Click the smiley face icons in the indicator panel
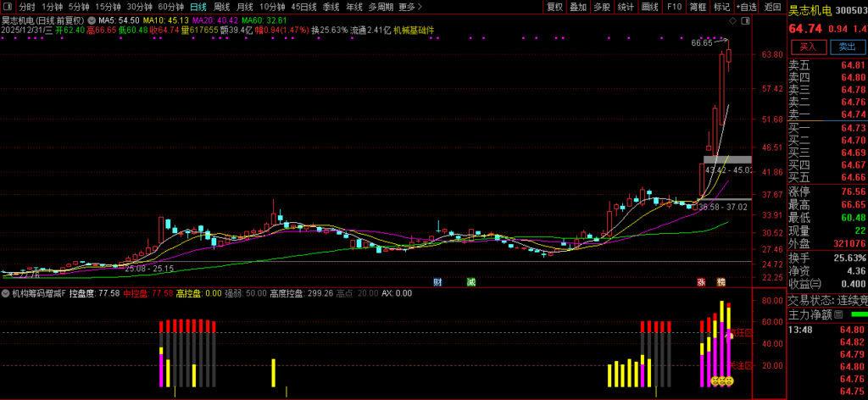 [721, 381]
